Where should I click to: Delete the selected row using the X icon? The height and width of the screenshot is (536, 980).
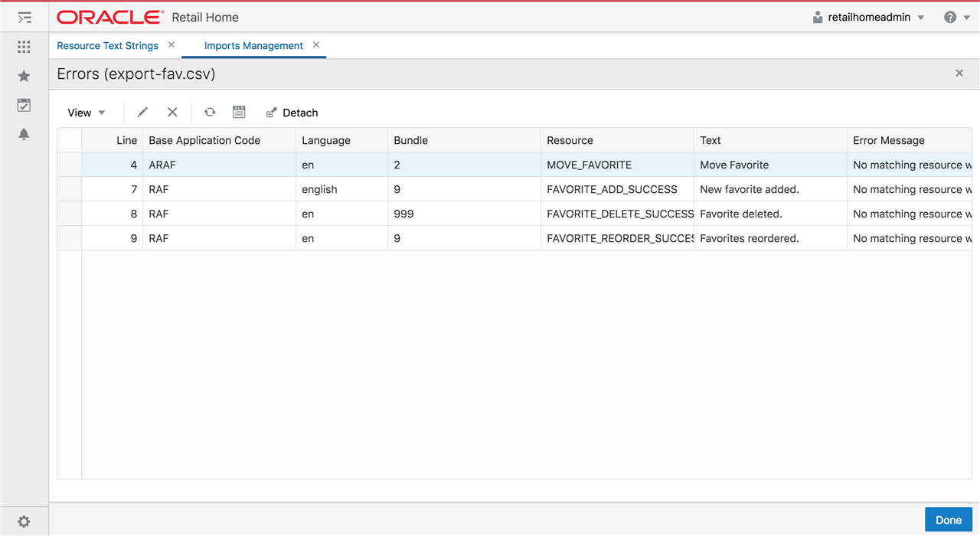(x=172, y=112)
